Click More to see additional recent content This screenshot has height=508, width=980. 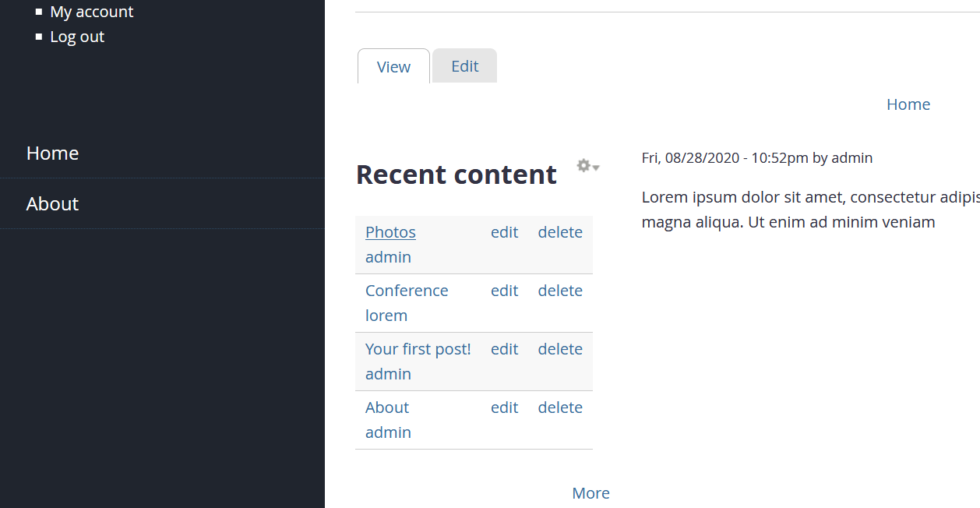[590, 492]
